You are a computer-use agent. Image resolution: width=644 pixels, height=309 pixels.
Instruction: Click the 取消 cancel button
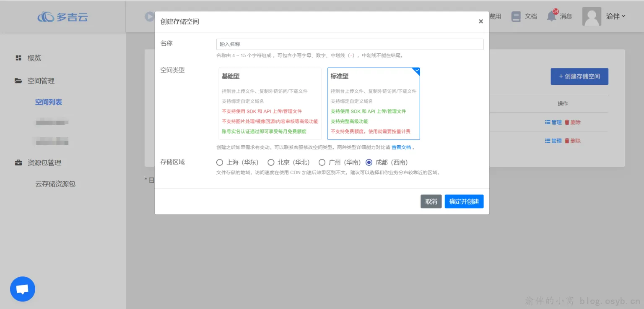[x=431, y=201]
